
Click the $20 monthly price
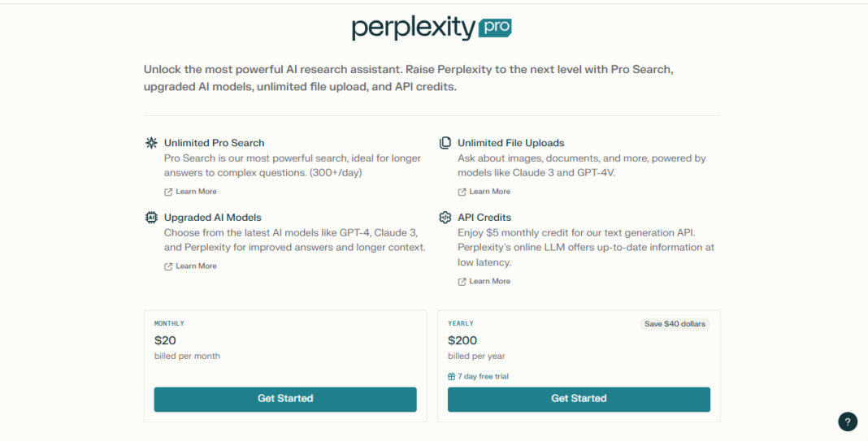165,340
